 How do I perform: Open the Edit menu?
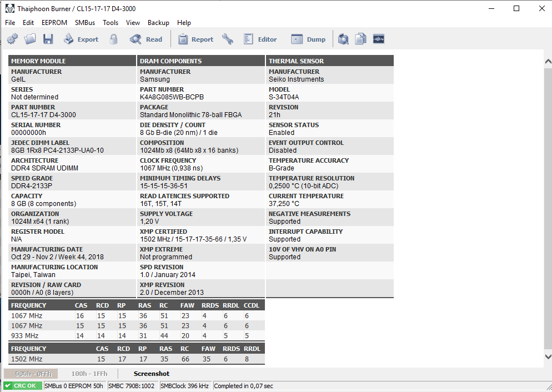click(28, 23)
